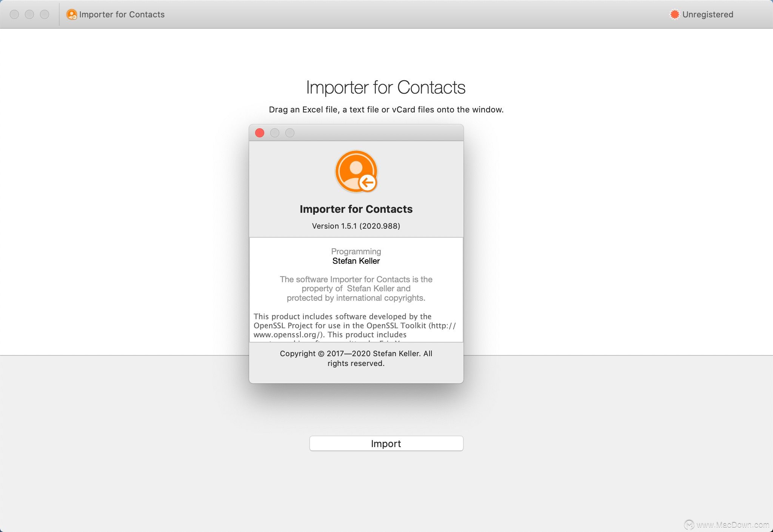Close the About dialog with red button
The height and width of the screenshot is (532, 773).
coord(260,133)
